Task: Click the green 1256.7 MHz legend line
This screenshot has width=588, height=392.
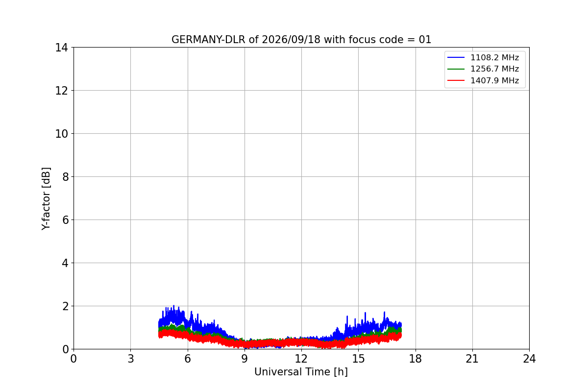Action: 456,69
